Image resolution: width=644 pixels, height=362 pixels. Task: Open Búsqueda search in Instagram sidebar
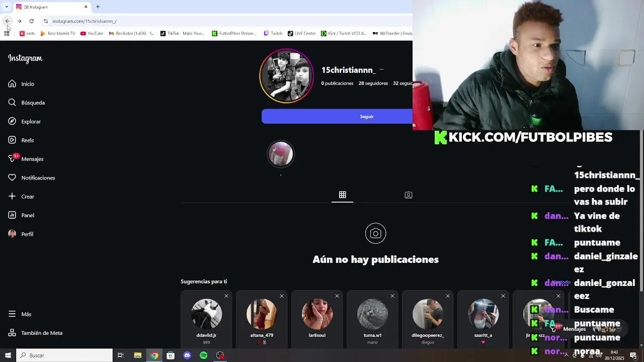[26, 103]
